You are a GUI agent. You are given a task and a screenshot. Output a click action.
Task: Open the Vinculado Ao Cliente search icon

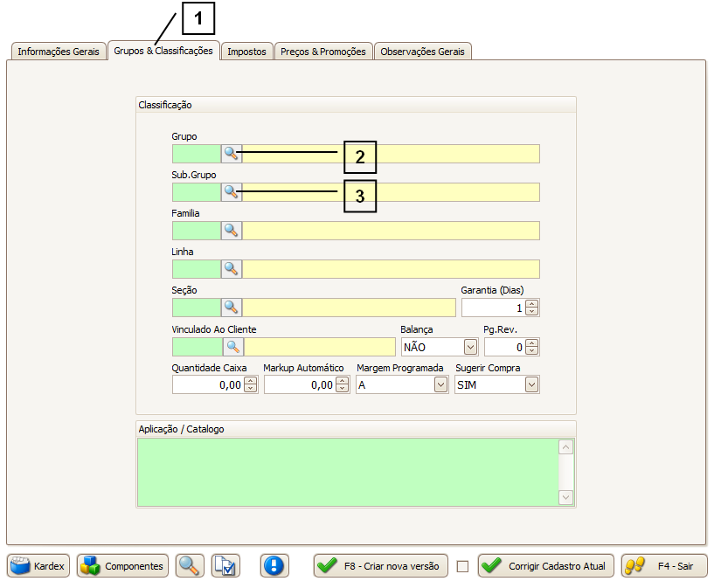point(232,347)
